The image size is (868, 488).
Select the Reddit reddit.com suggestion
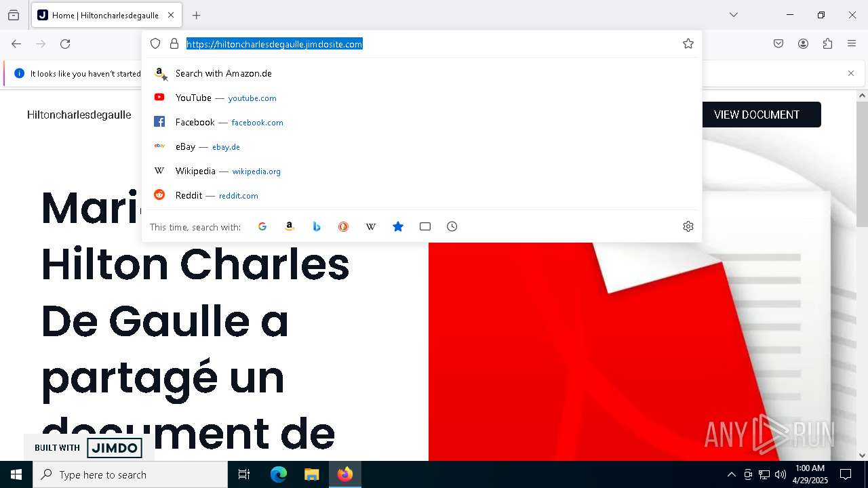(x=422, y=195)
